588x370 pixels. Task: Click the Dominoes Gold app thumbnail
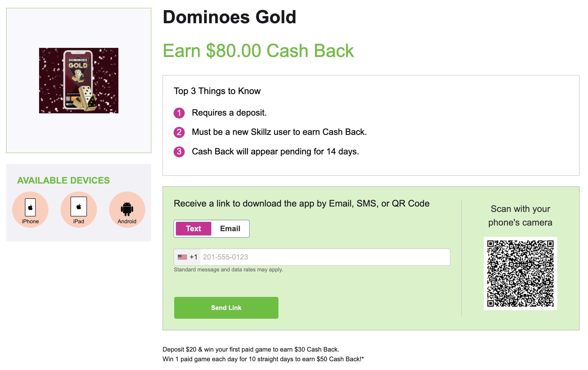coord(79,80)
